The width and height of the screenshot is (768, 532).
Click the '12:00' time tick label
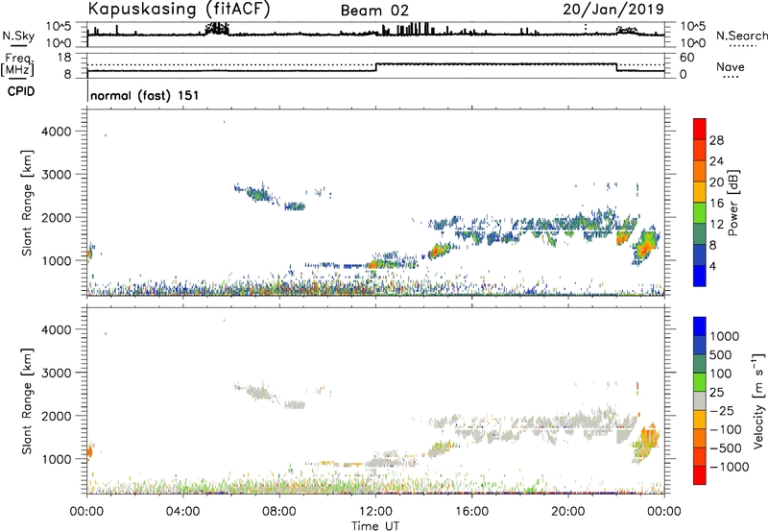click(x=375, y=512)
